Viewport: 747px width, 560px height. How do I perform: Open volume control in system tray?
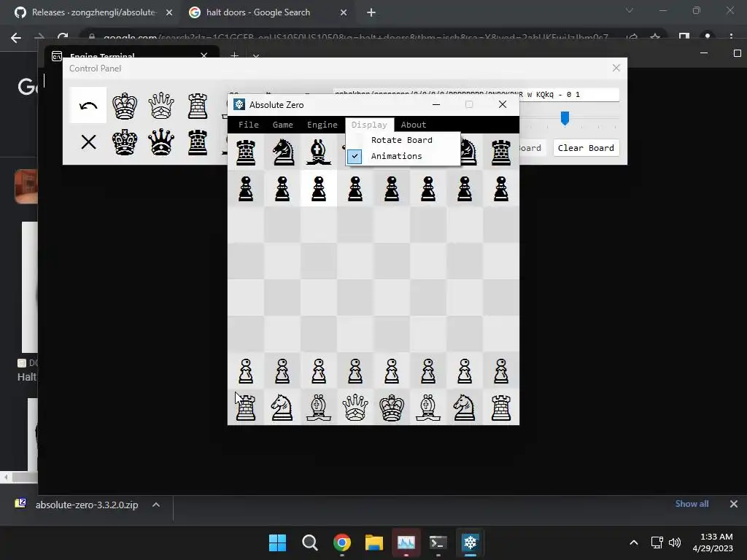click(675, 542)
